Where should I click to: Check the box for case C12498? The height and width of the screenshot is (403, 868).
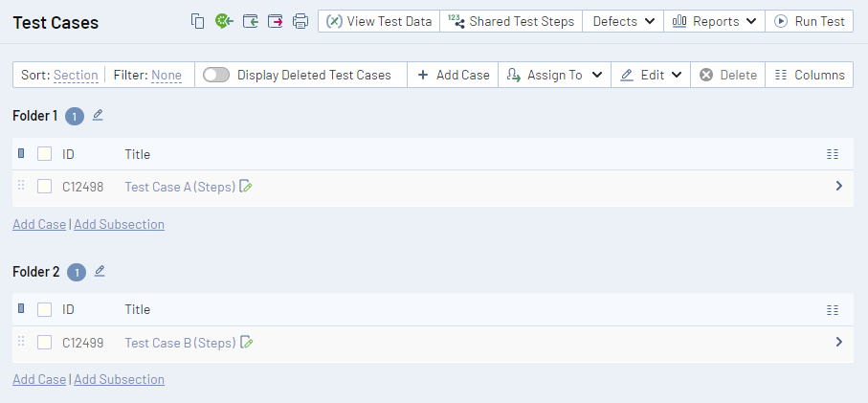click(x=44, y=187)
